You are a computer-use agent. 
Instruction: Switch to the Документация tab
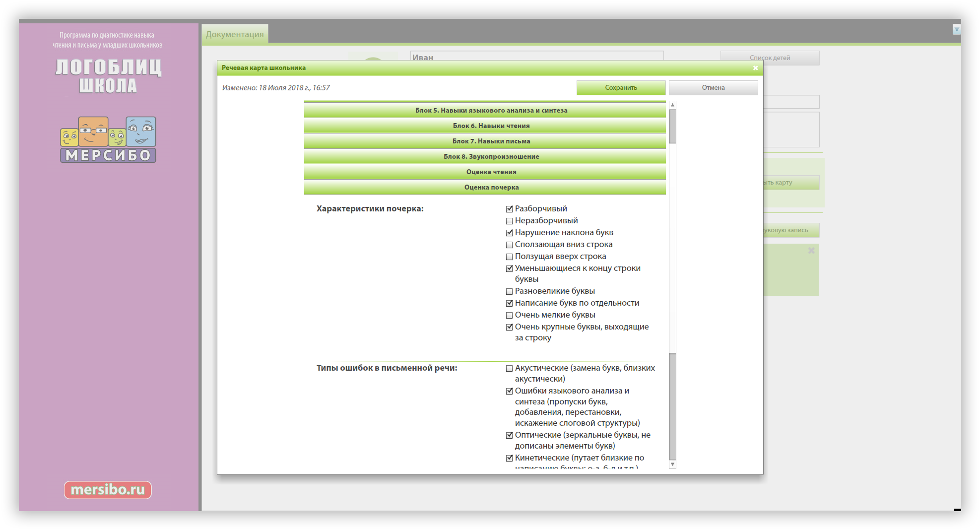(235, 34)
